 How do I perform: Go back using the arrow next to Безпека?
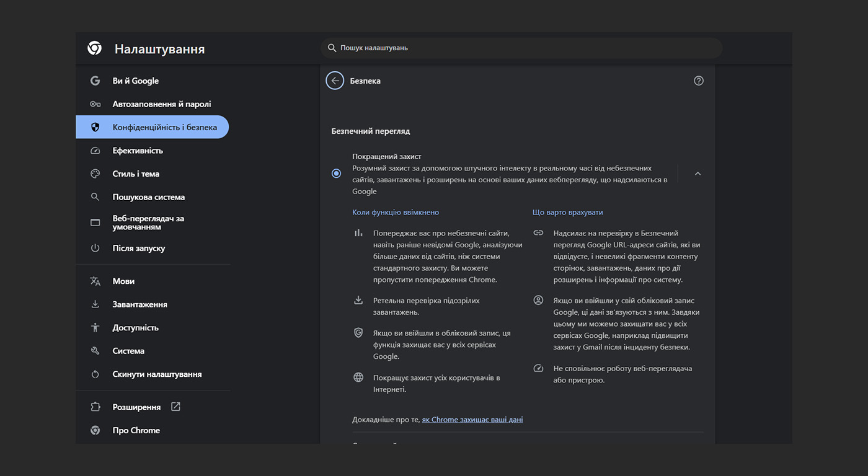(335, 81)
